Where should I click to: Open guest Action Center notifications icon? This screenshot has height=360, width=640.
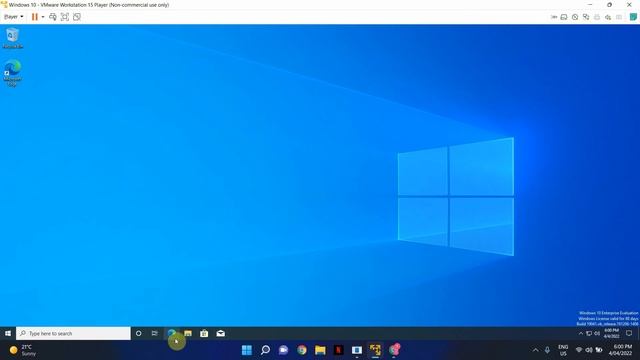point(629,333)
